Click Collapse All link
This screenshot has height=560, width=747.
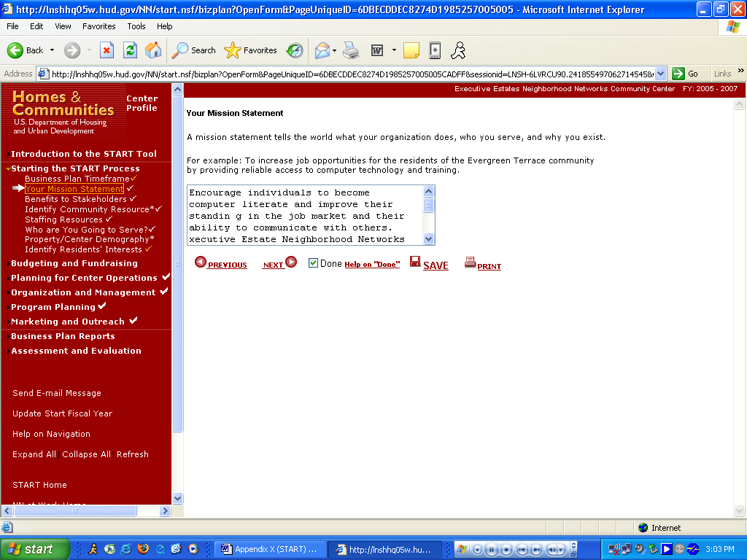tap(86, 455)
